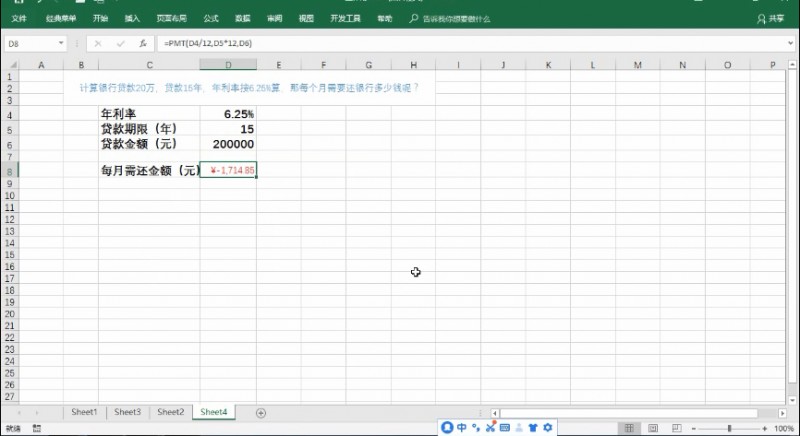Image resolution: width=800 pixels, height=436 pixels.
Task: Click the IME scissors screenshot tool
Action: pos(491,427)
